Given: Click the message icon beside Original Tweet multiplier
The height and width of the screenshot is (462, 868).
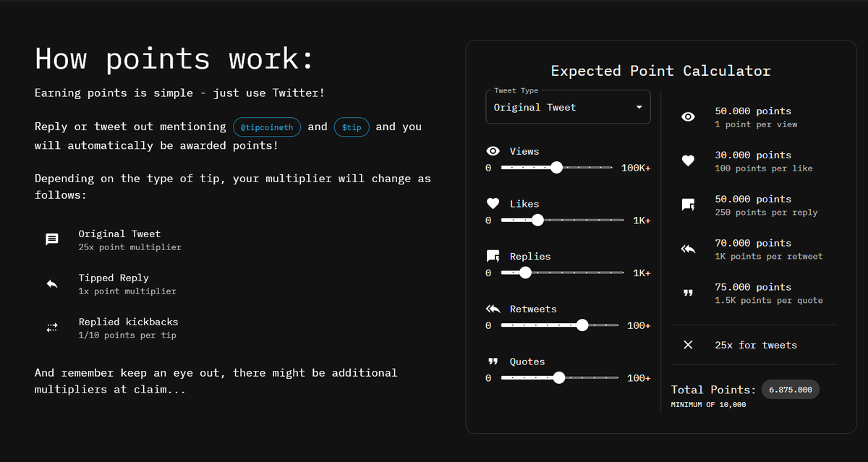Looking at the screenshot, I should 52,239.
